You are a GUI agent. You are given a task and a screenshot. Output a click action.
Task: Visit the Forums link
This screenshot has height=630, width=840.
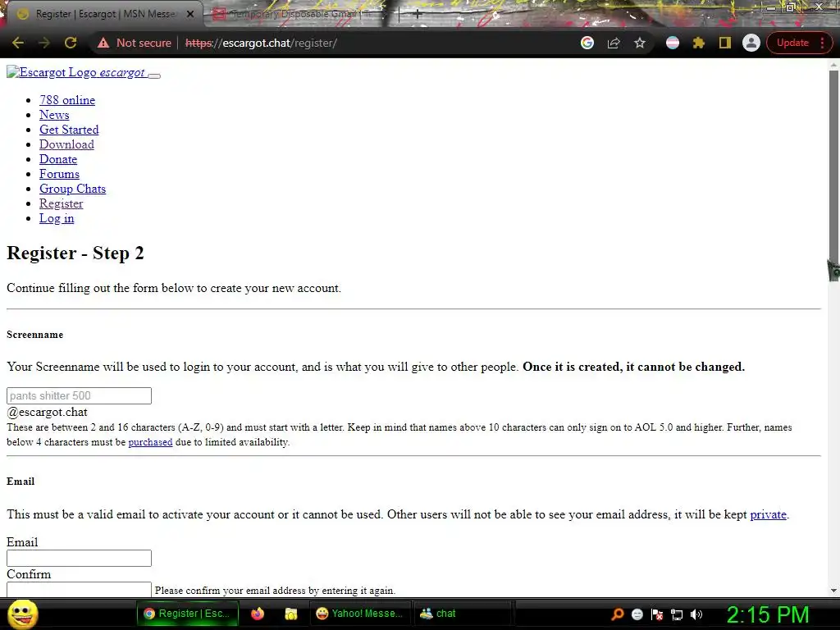[59, 174]
